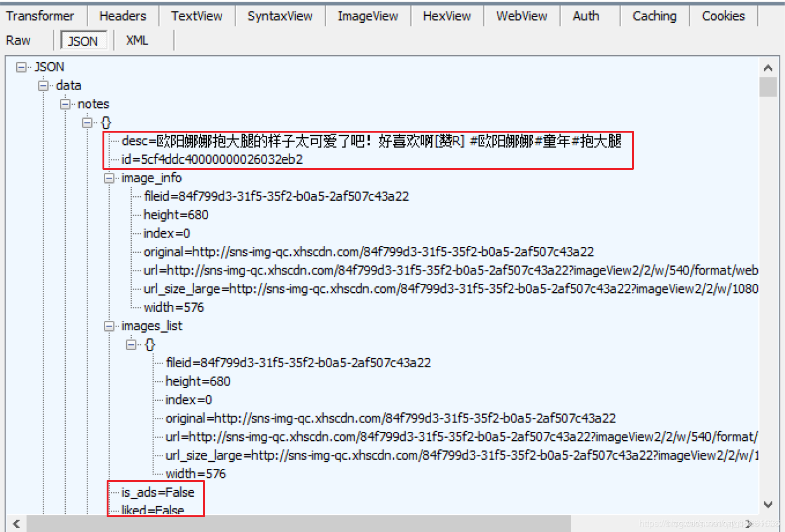785x532 pixels.
Task: Select the url row under images_list
Action: tap(462, 437)
